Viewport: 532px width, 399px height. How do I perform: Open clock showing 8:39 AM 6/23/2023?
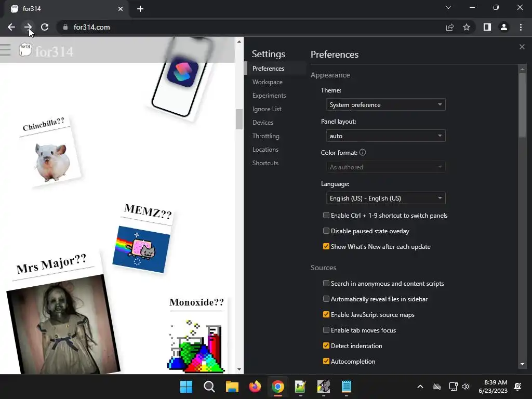click(x=493, y=387)
